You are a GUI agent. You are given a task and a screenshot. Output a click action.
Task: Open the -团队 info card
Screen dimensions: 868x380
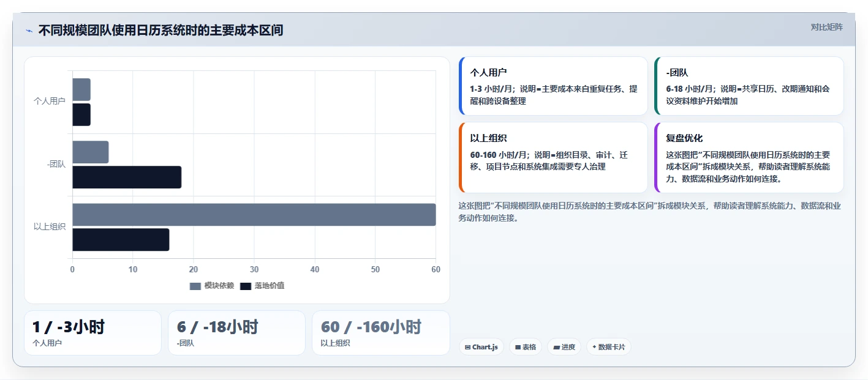point(749,86)
